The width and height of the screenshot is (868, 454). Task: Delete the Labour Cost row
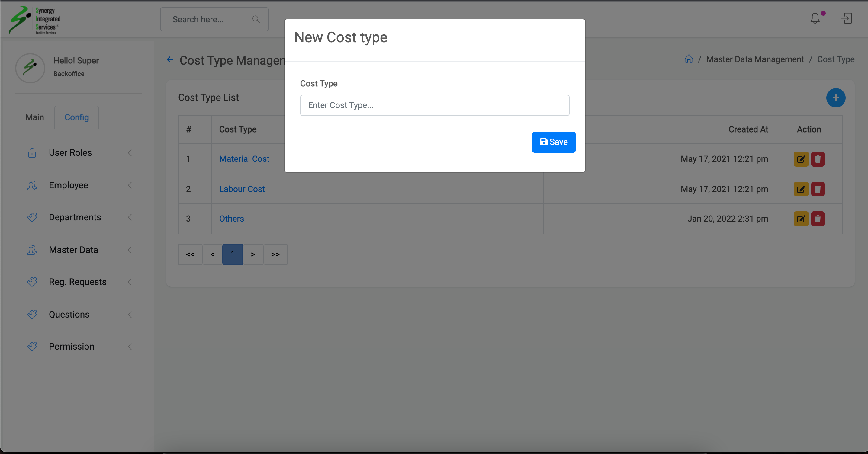(818, 189)
